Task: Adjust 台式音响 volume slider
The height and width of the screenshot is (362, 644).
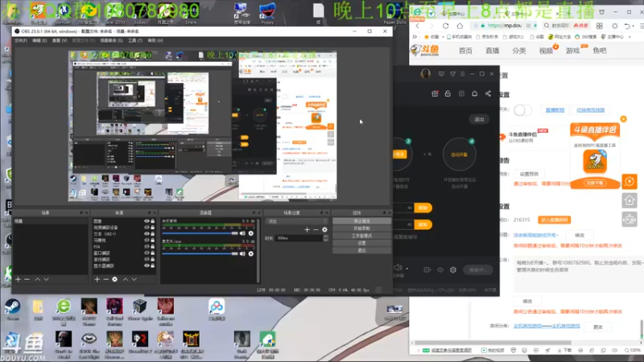Action: pyautogui.click(x=200, y=233)
